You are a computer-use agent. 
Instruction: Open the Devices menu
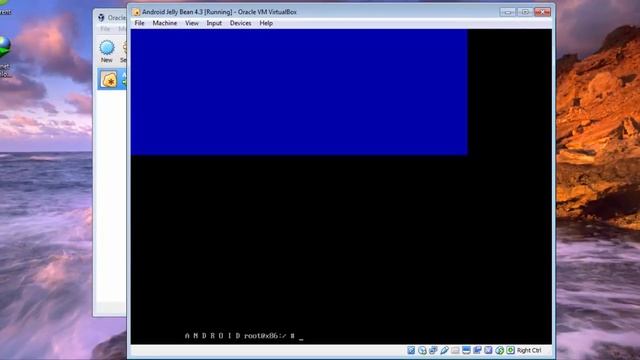(240, 23)
